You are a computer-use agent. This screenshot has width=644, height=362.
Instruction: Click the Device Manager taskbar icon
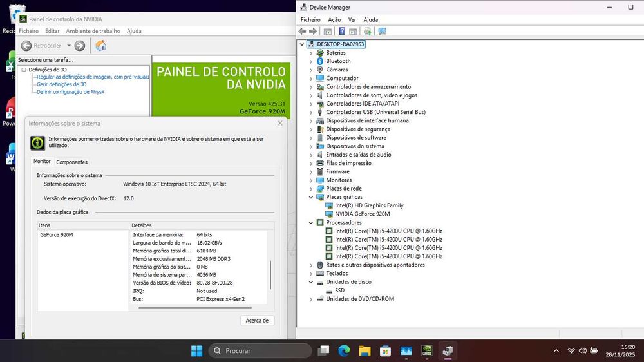click(448, 351)
